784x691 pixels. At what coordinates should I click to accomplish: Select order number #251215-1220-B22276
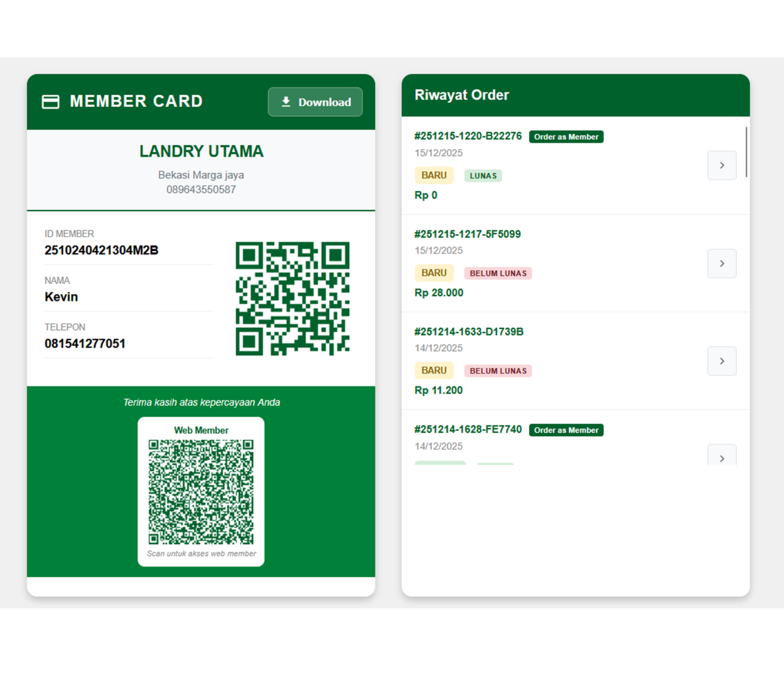[x=468, y=136]
